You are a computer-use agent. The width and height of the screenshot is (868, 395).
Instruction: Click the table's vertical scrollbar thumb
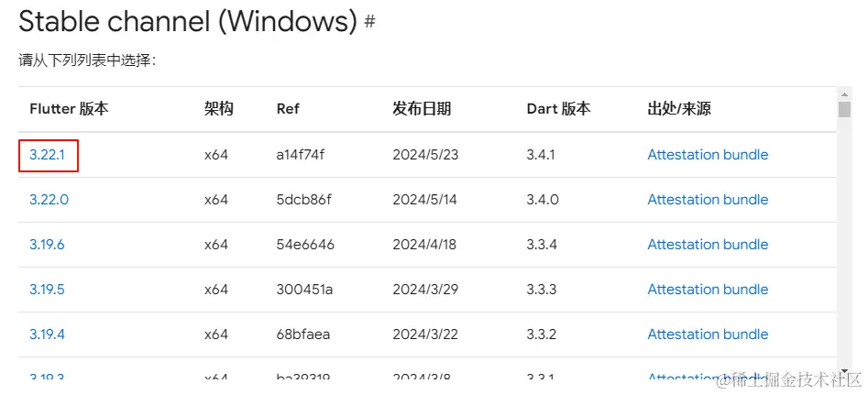pos(844,109)
